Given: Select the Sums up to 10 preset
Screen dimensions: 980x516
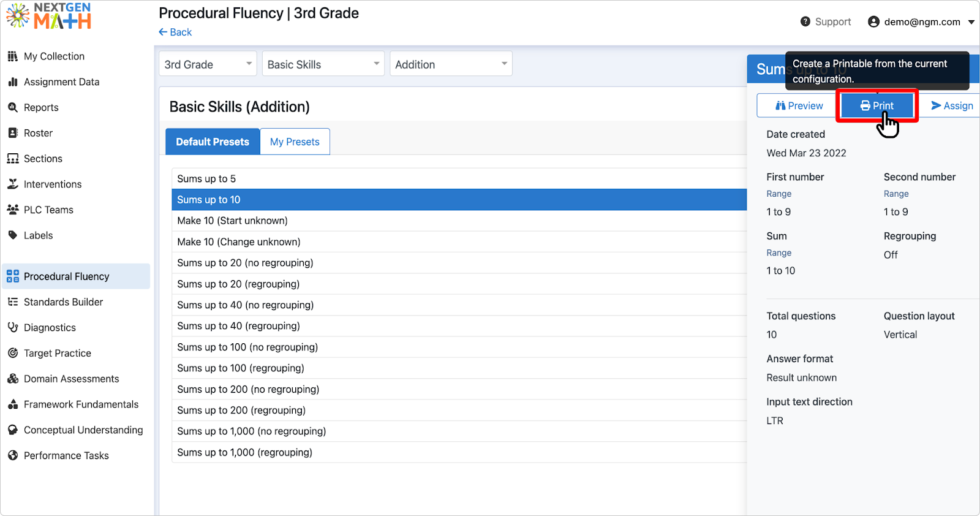Looking at the screenshot, I should (459, 200).
